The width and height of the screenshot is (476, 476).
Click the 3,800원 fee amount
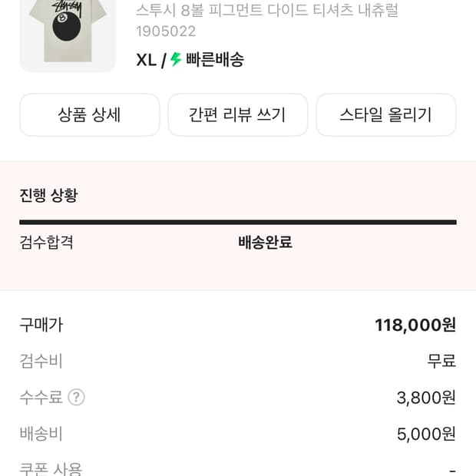pos(426,397)
